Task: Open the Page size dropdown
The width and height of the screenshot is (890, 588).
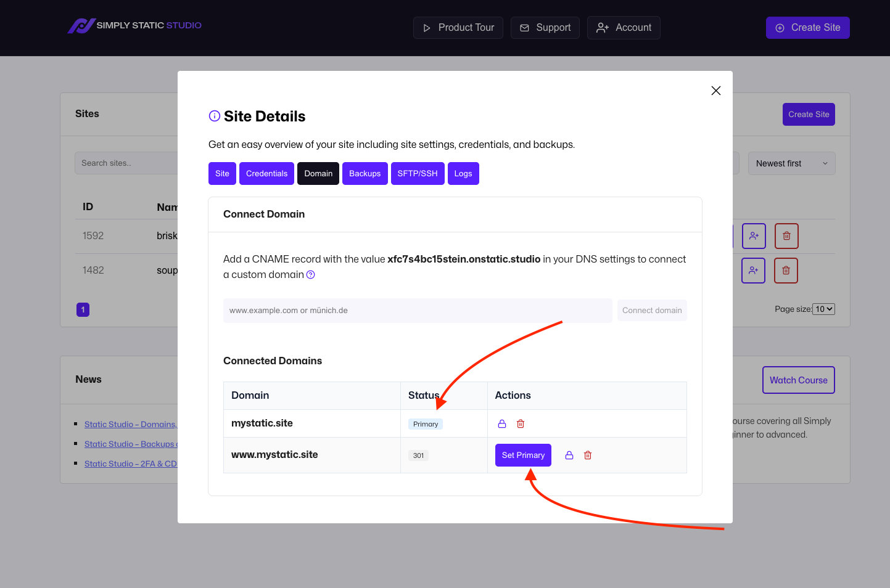Action: coord(823,309)
